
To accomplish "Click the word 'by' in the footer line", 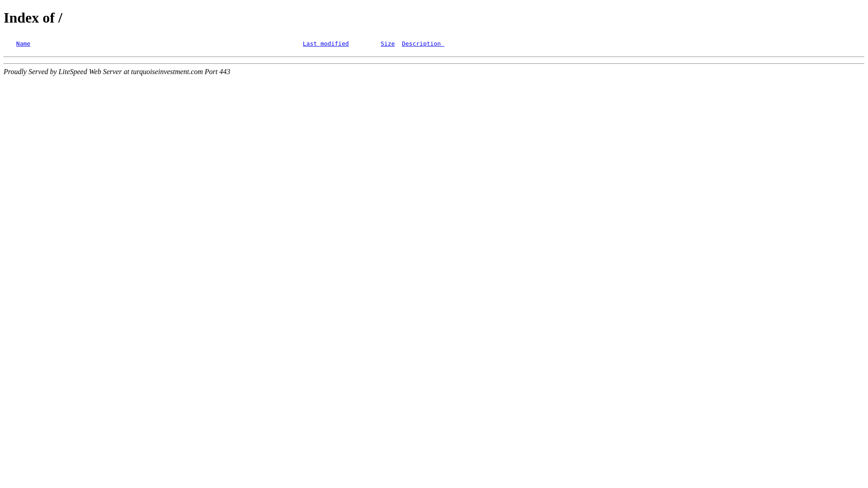I will click(x=53, y=72).
